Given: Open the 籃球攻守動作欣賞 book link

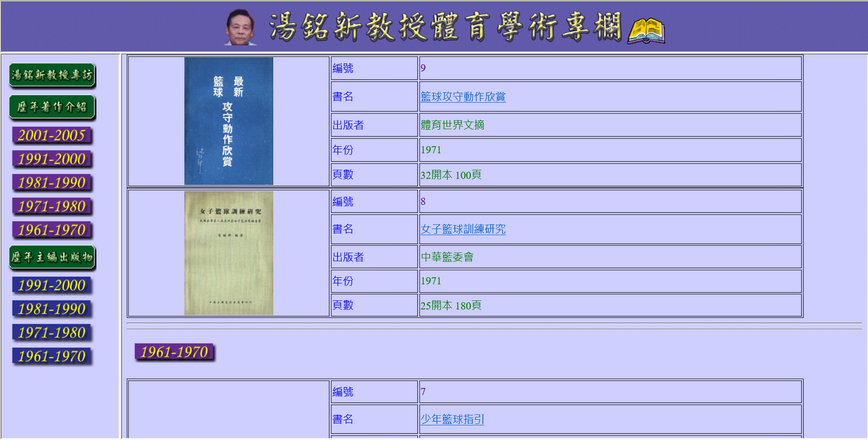Looking at the screenshot, I should 463,97.
